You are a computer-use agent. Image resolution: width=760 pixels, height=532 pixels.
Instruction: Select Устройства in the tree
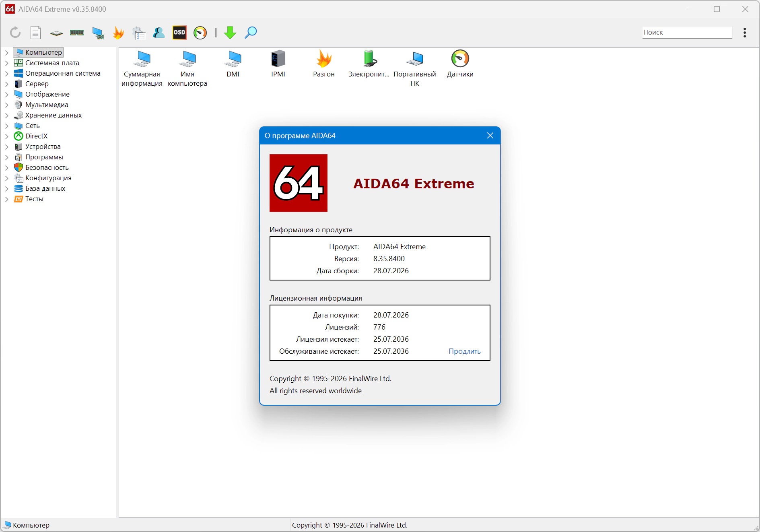(37, 146)
